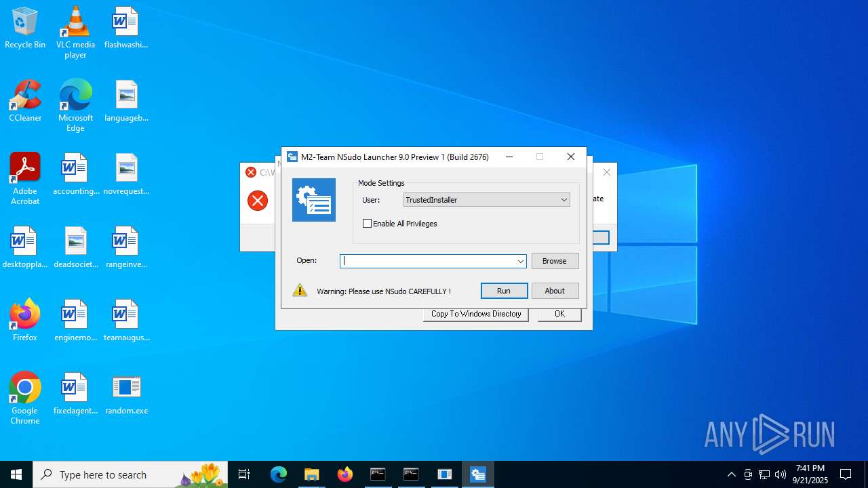Expand the Open command history dropdown arrow
Viewport: 868px width, 488px height.
pos(520,261)
